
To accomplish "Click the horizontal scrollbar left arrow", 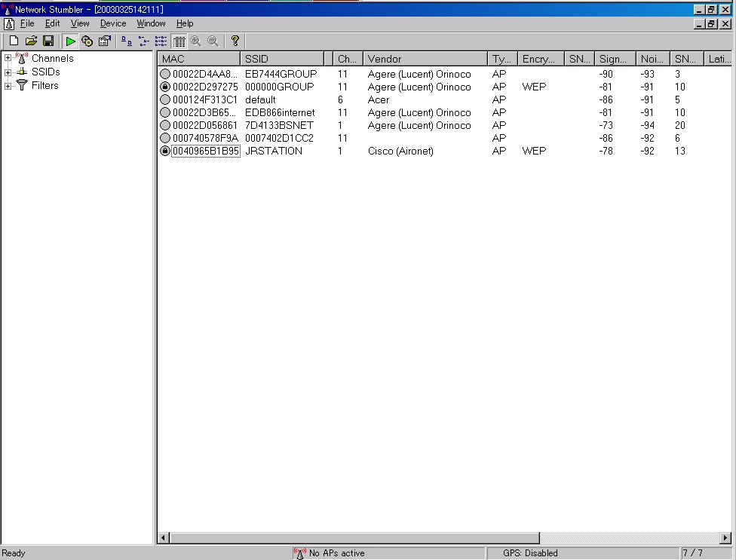I will [x=164, y=537].
